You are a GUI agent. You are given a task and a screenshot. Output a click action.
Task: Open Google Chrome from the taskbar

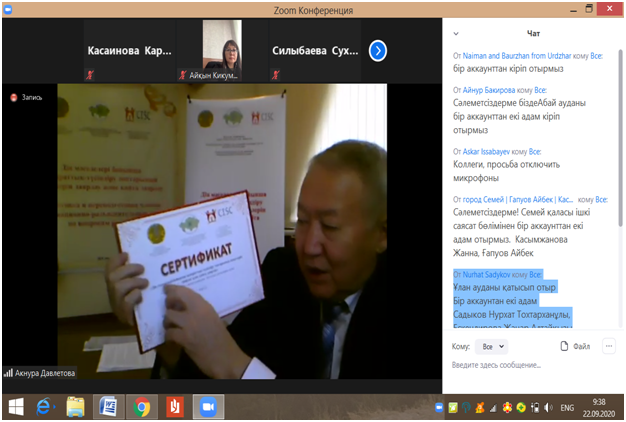click(x=141, y=407)
